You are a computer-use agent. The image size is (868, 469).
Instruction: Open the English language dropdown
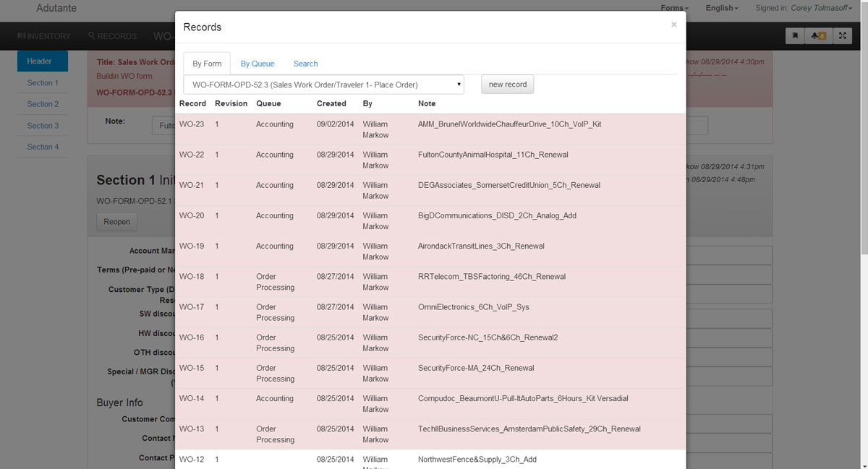(x=722, y=8)
